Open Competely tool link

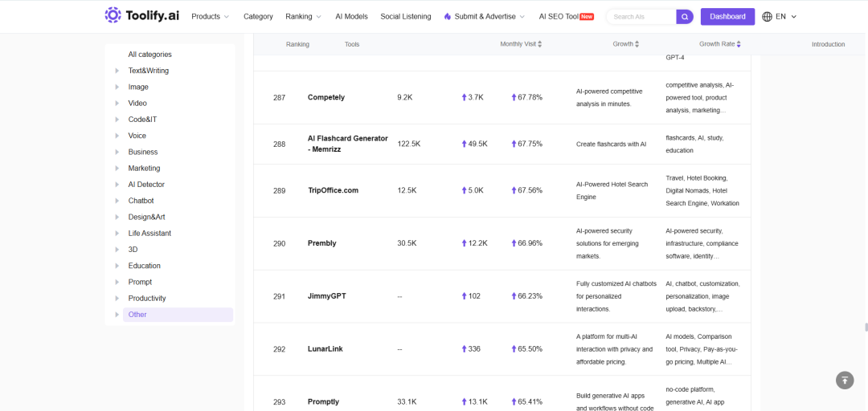(x=326, y=97)
